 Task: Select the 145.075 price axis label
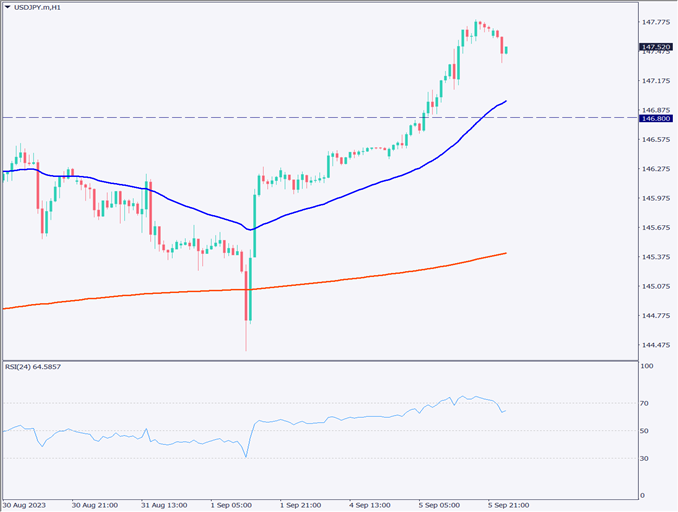click(656, 286)
